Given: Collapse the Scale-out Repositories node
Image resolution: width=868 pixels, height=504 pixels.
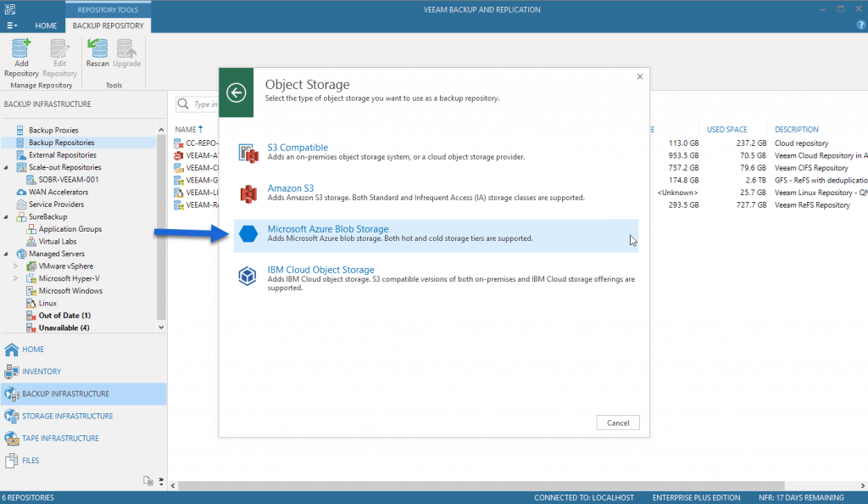Looking at the screenshot, I should tap(6, 167).
